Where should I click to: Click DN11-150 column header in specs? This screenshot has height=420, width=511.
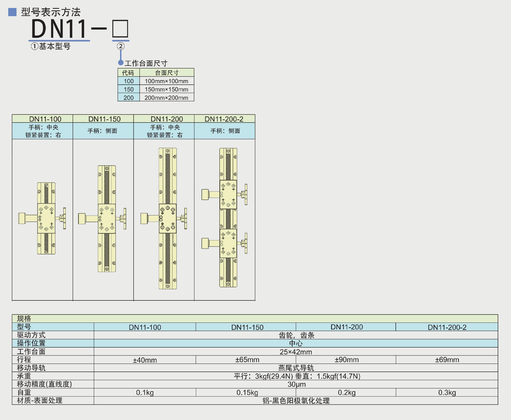pos(247,327)
